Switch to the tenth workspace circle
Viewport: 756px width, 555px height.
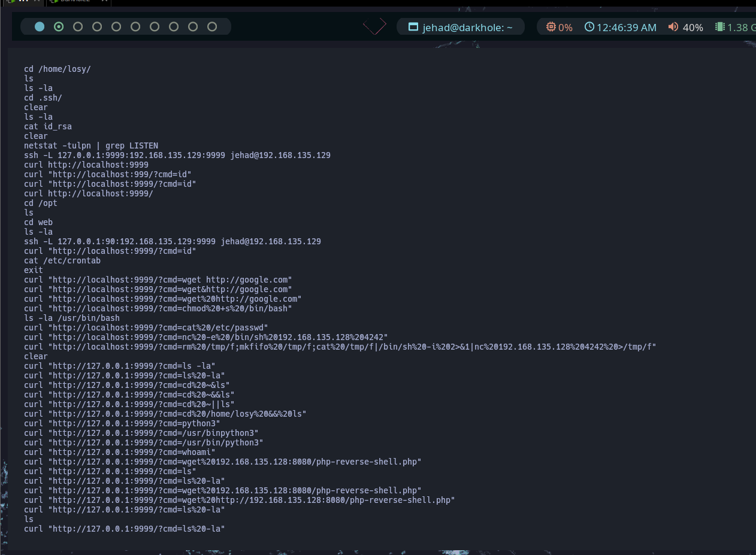click(212, 26)
